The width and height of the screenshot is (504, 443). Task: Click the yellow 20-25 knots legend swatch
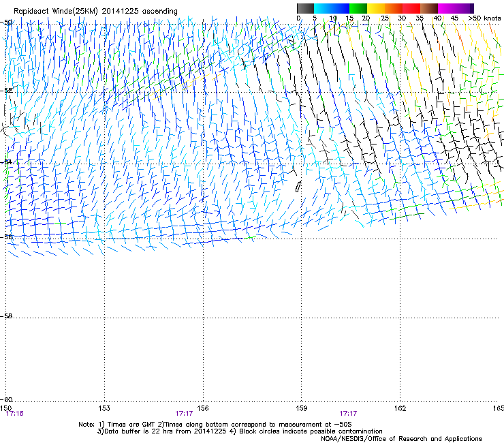point(376,8)
